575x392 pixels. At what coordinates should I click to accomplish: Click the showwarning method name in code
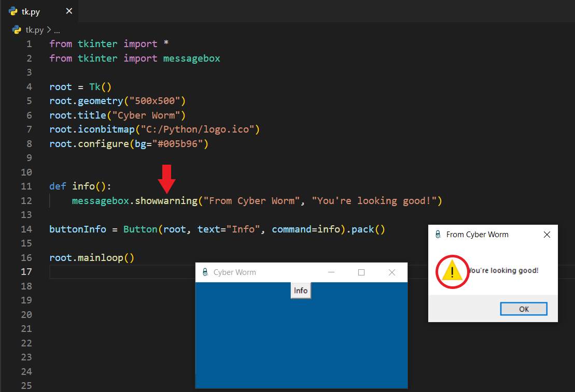(166, 200)
